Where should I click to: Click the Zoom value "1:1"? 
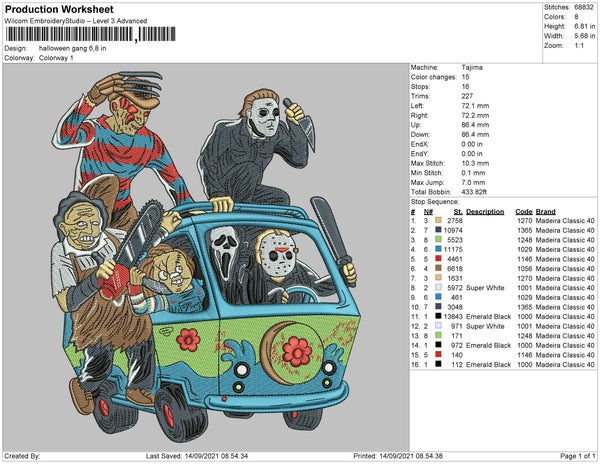tap(579, 46)
